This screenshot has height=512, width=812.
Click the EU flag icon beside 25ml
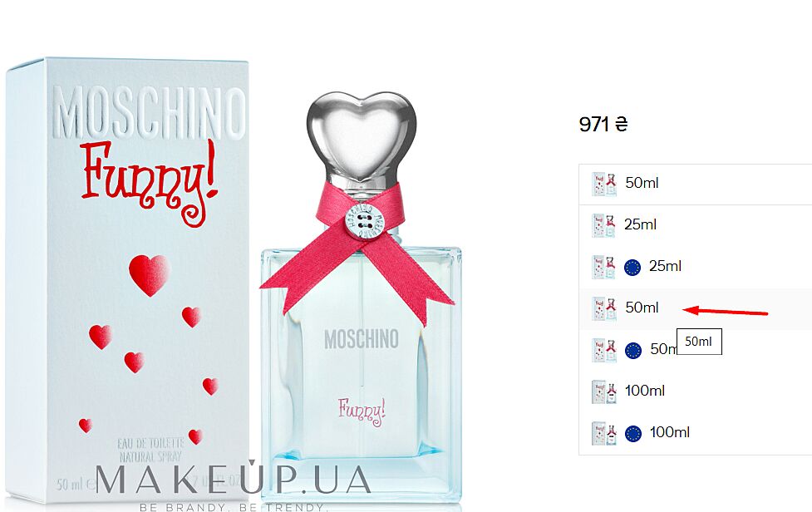[x=632, y=267]
